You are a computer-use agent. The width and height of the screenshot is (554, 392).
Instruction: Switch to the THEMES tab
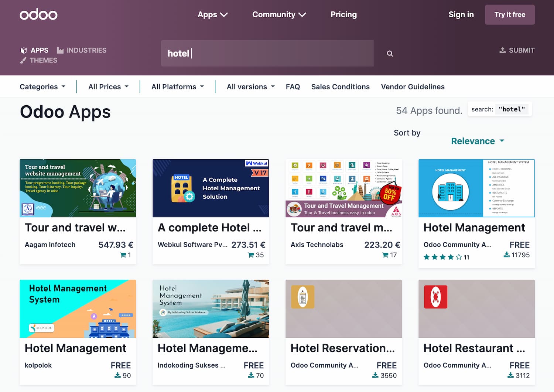click(38, 60)
